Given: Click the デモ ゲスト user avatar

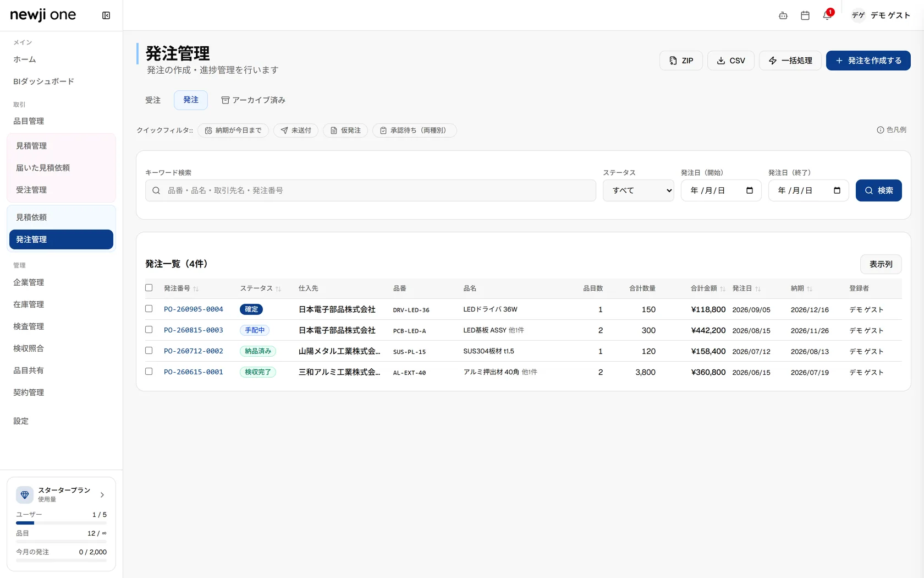Looking at the screenshot, I should (x=858, y=15).
